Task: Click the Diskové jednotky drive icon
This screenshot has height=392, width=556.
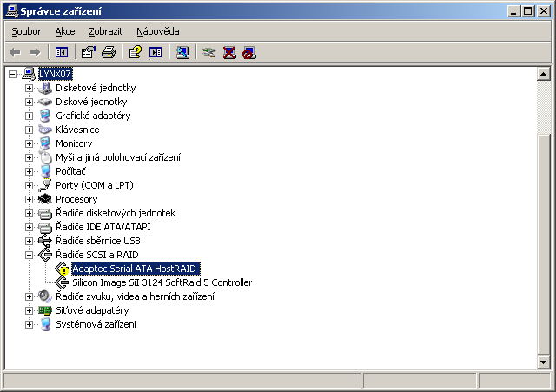Action: click(45, 102)
